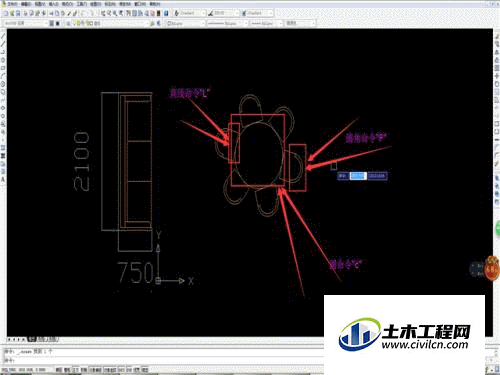Select the Array modify tool
Viewport: 500px width, 375px height.
click(497, 68)
